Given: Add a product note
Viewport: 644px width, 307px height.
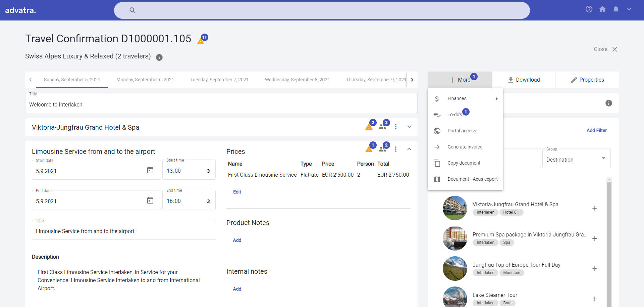Looking at the screenshot, I should [237, 240].
